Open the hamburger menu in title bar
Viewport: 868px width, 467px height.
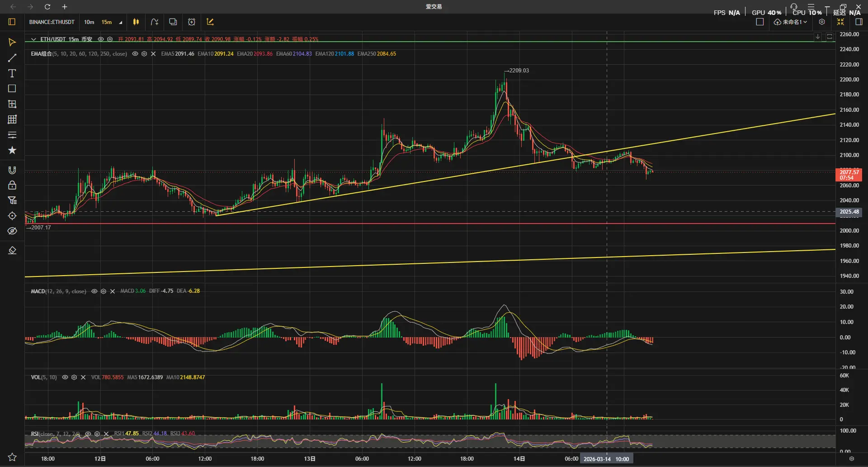point(811,6)
